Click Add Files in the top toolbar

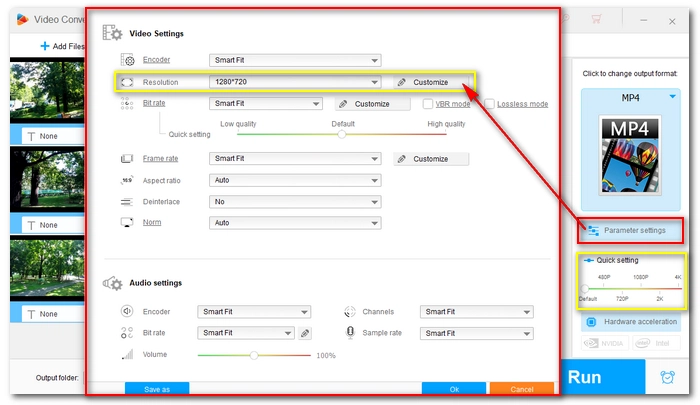click(60, 46)
